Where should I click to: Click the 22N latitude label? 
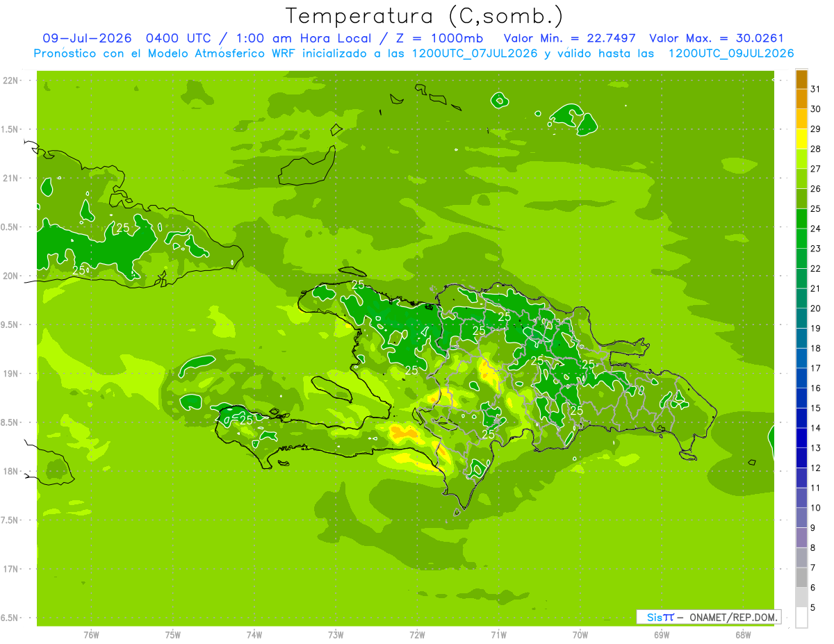pyautogui.click(x=11, y=81)
